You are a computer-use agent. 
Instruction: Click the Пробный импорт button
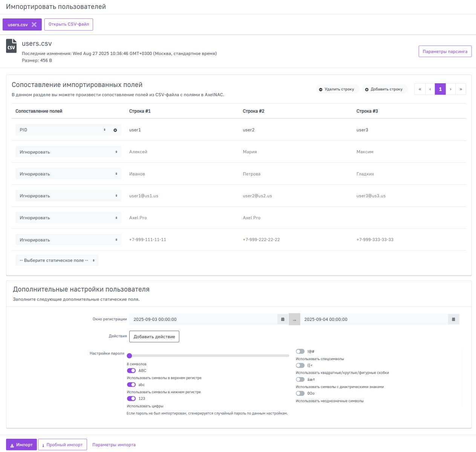[x=62, y=445]
